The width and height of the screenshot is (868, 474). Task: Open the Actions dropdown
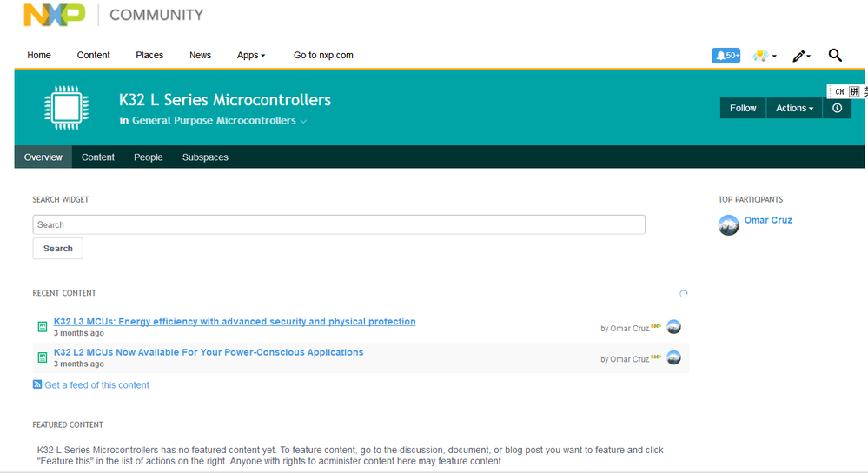[x=794, y=108]
